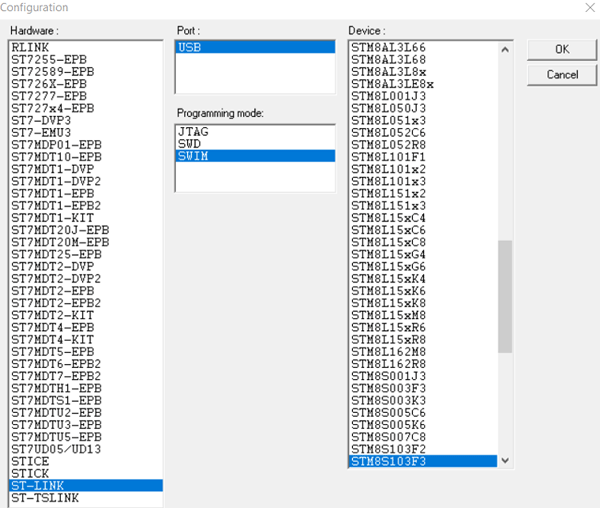Select SWIM programming mode
This screenshot has width=600, height=508.
(x=193, y=156)
